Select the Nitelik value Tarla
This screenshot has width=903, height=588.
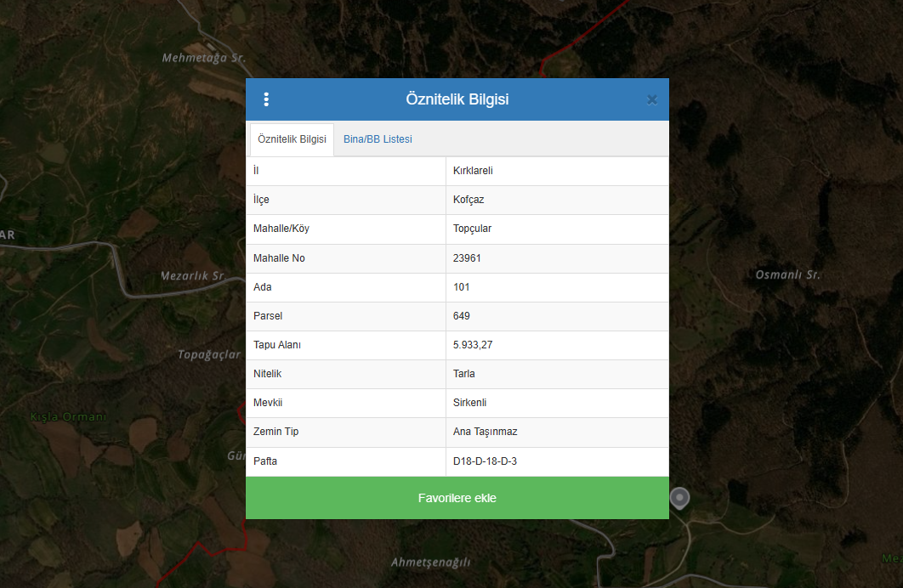(464, 374)
